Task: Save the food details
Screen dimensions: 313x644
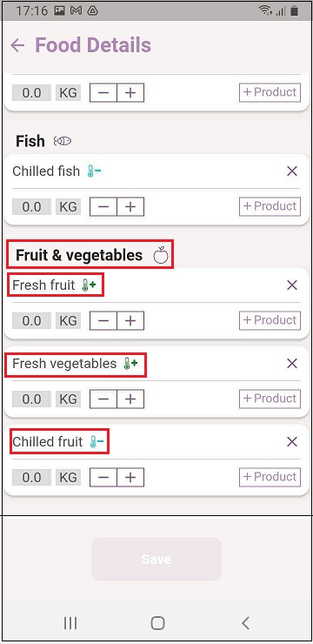Action: point(156,559)
